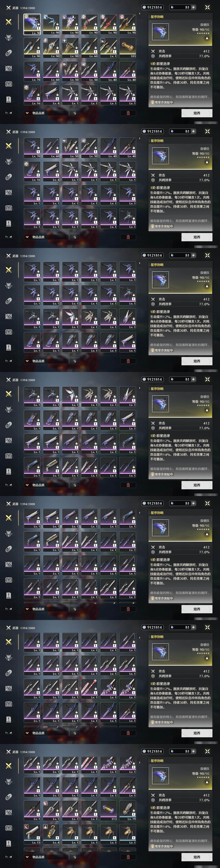Click the crossed-swords close icon above the Lv. 90 panel
Image resolution: width=220 pixels, height=868 pixels.
(207, 7)
